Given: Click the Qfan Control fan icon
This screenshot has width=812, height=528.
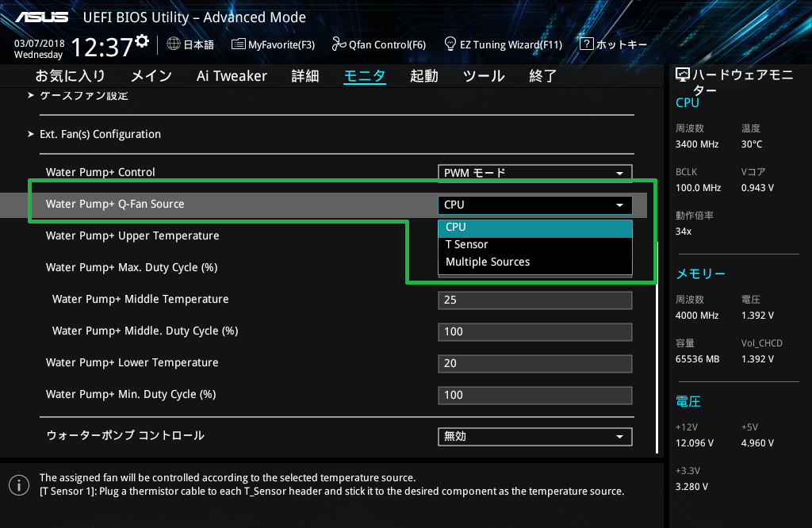Looking at the screenshot, I should point(339,44).
